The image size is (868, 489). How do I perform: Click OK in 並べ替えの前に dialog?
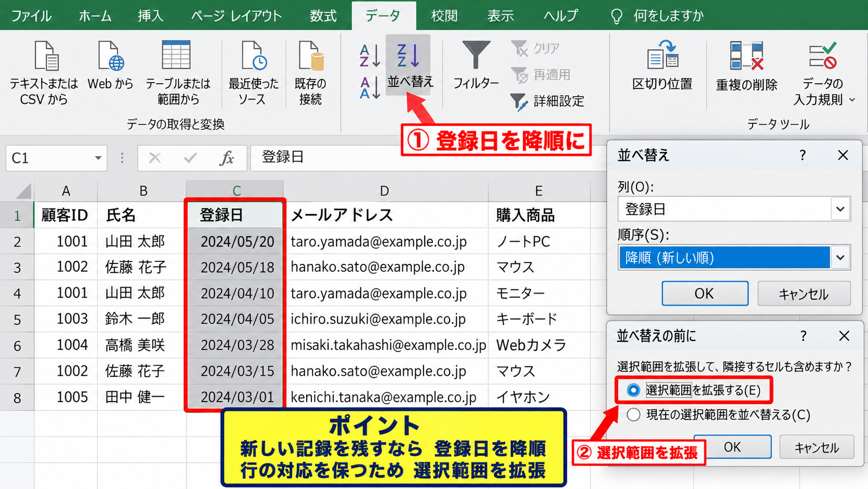tap(733, 447)
